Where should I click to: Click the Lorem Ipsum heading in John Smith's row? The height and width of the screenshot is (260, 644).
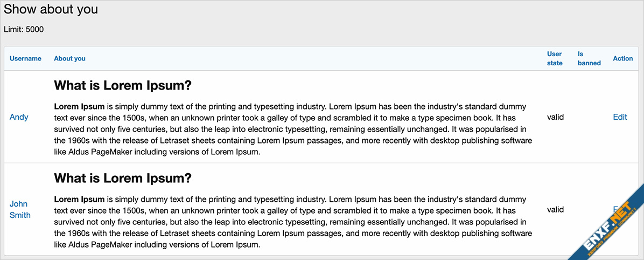click(123, 178)
